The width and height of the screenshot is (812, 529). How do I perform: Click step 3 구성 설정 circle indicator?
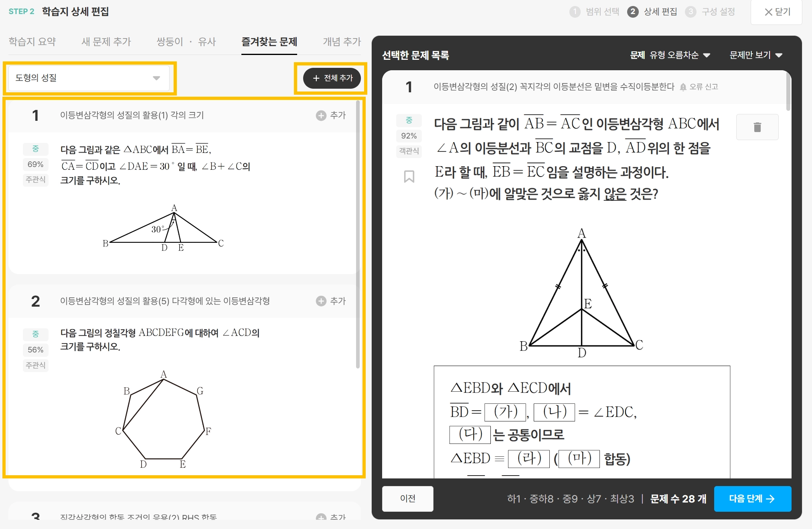690,12
